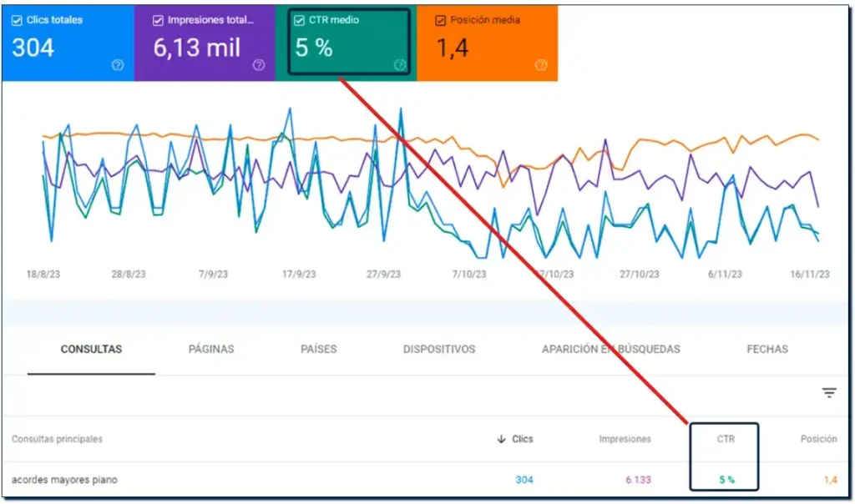This screenshot has width=855, height=504.
Task: Click the 7/9/23 chart date label
Action: [x=213, y=274]
